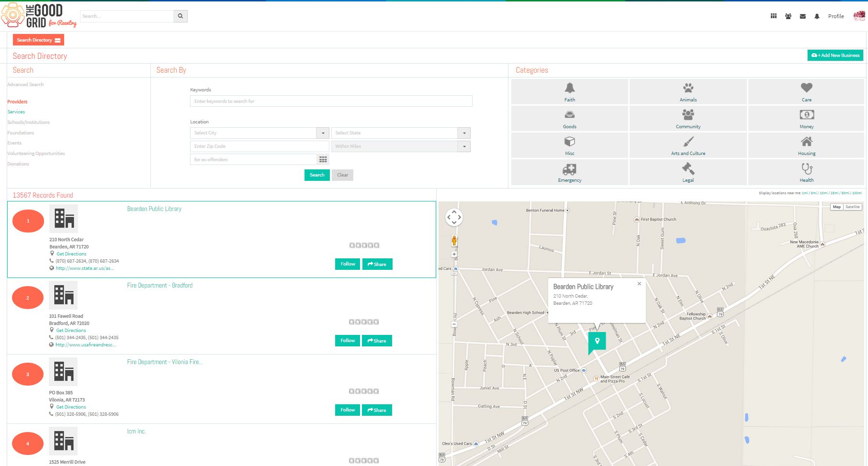
Task: Display locations within 10mi link
Action: coord(823,193)
